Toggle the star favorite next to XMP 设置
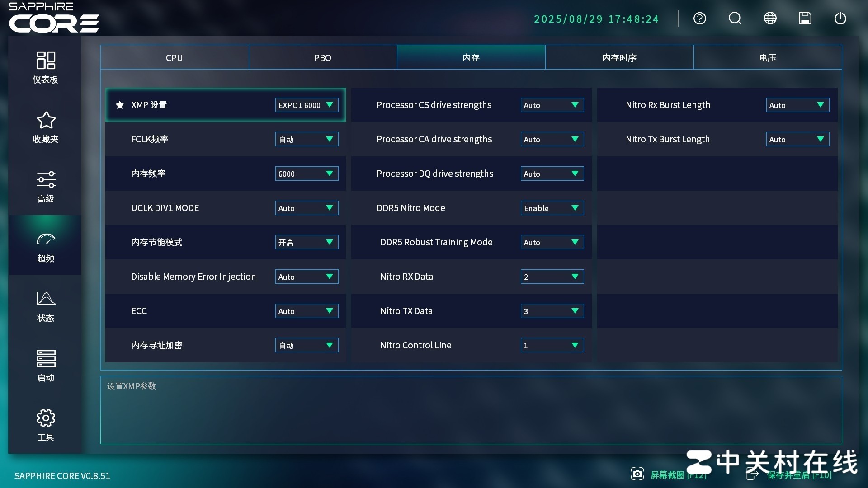 click(x=119, y=105)
